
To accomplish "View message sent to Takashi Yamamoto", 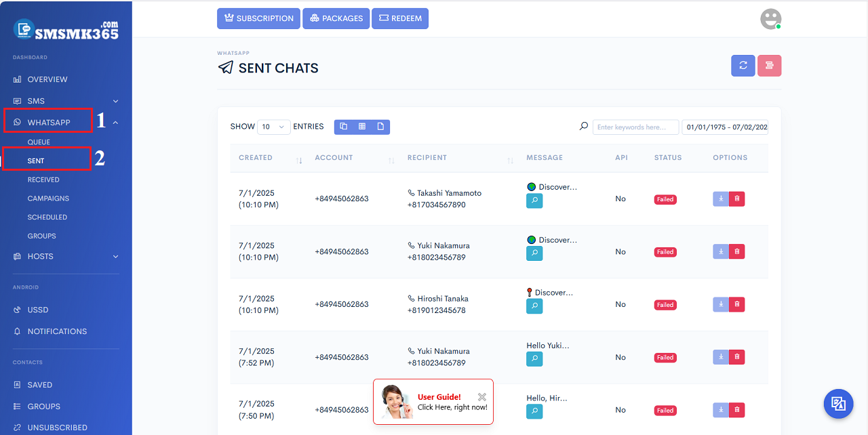I will (x=534, y=201).
